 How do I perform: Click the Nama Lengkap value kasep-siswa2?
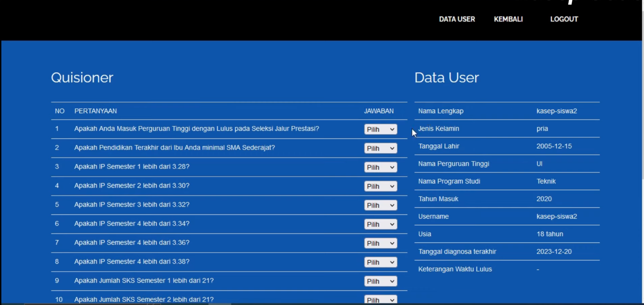click(x=557, y=111)
